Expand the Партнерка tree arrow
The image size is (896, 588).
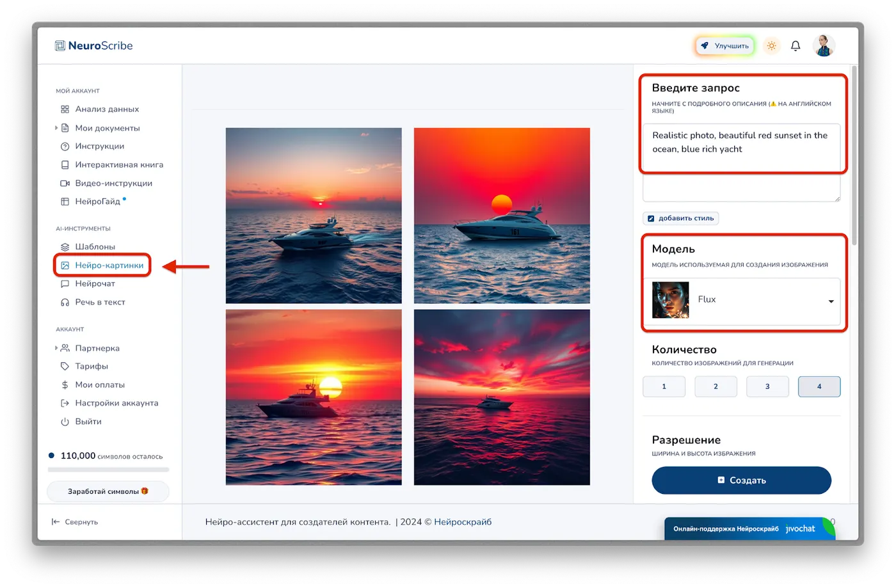click(x=56, y=348)
